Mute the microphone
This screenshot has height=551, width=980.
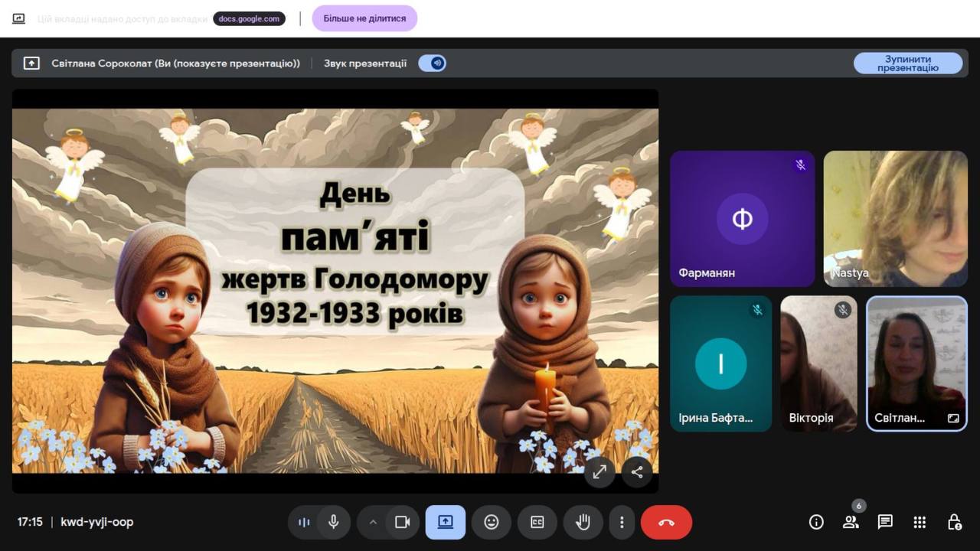point(334,522)
